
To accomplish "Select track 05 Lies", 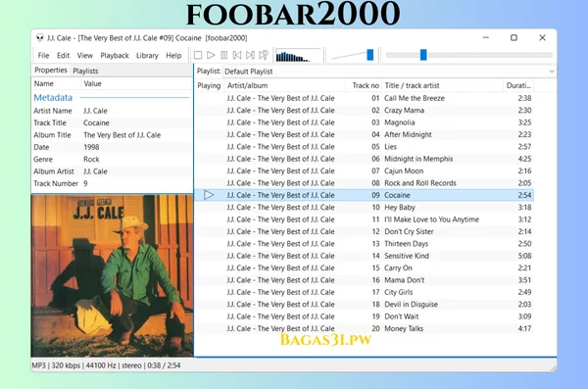I will (x=365, y=147).
